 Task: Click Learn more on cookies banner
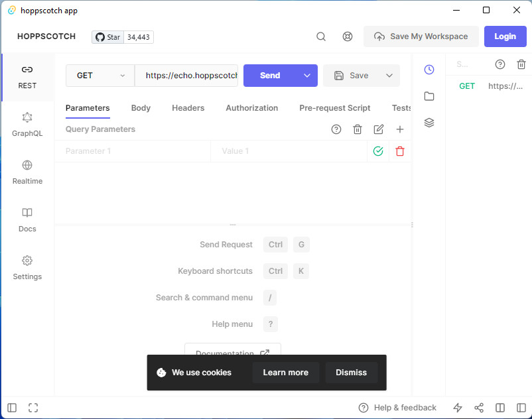pos(286,373)
